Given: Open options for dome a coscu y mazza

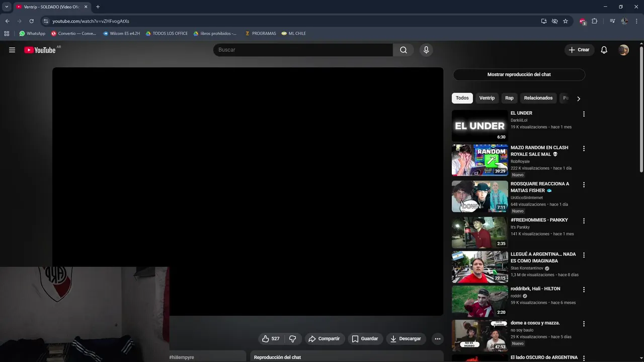Looking at the screenshot, I should [584, 324].
